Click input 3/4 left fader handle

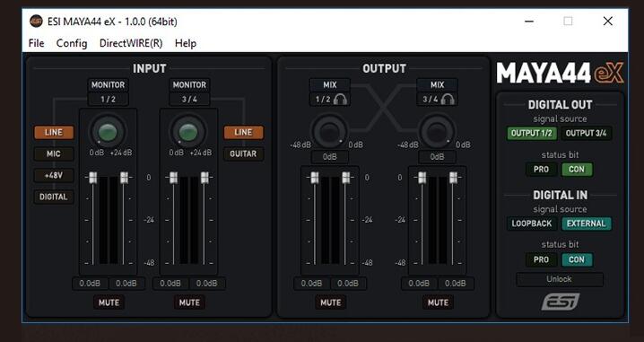click(173, 178)
